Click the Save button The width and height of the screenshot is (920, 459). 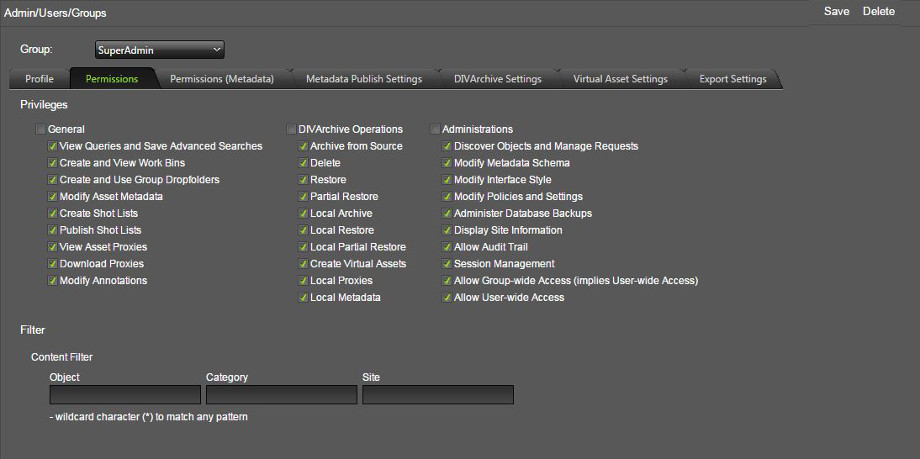836,12
